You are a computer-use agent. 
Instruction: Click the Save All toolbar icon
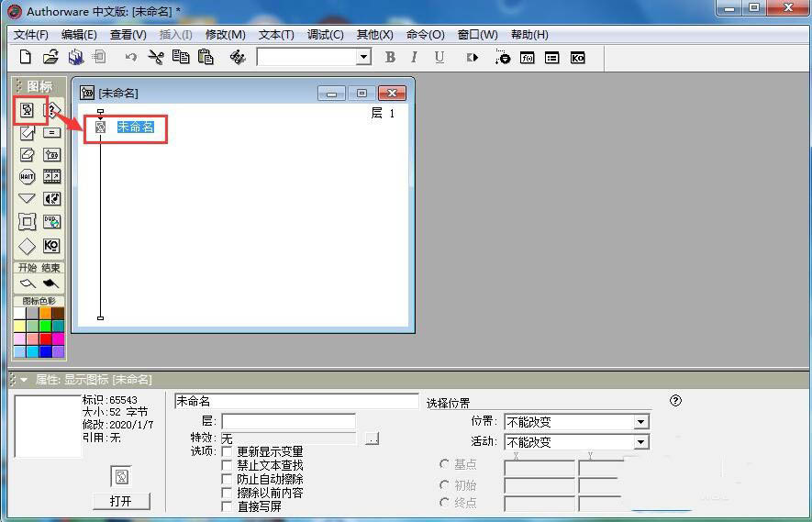pyautogui.click(x=75, y=57)
